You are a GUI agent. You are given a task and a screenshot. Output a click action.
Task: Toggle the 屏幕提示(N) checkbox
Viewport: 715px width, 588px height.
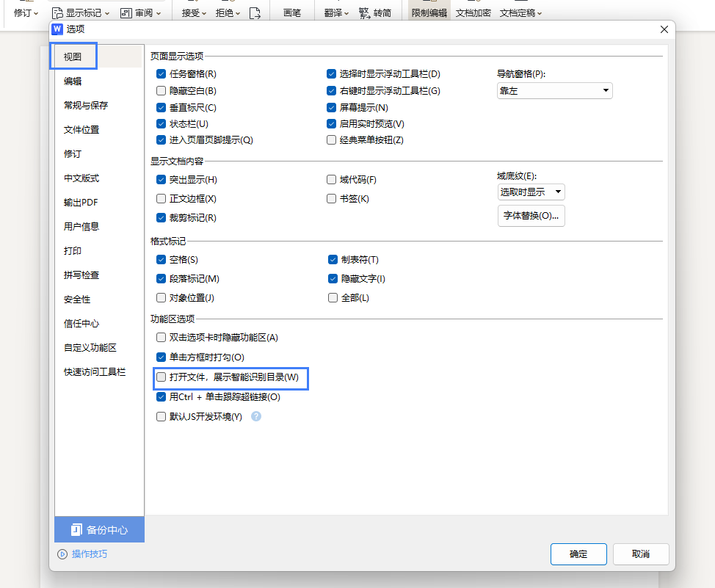tap(332, 108)
